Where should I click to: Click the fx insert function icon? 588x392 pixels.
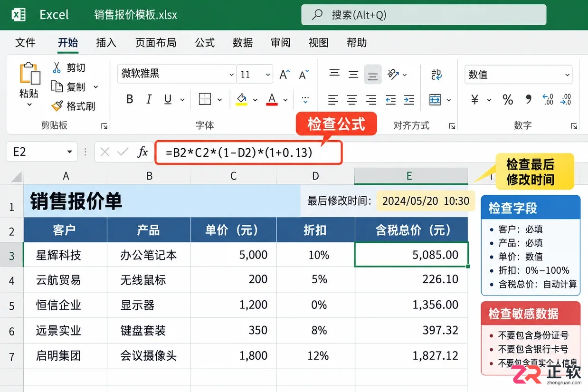[x=142, y=152]
